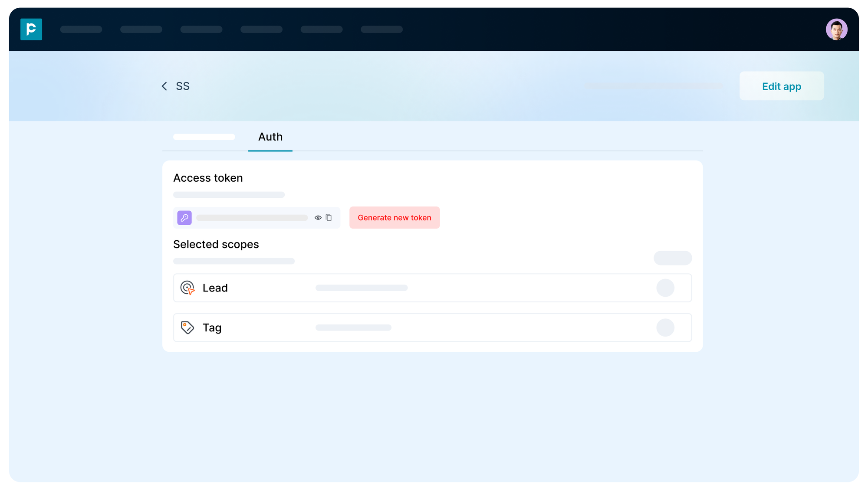Open the control at the right of Selected scopes
This screenshot has width=868, height=488.
point(672,258)
